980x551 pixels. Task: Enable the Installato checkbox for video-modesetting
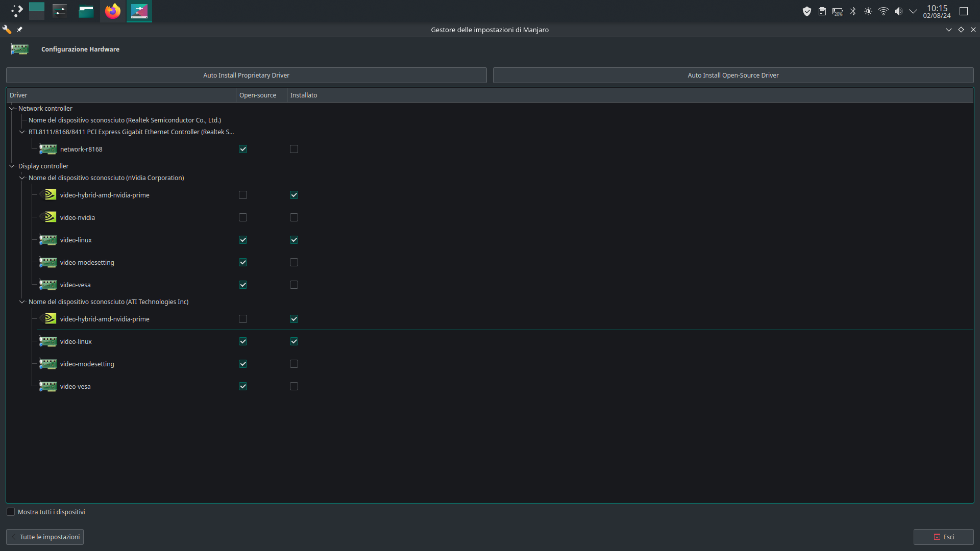294,262
